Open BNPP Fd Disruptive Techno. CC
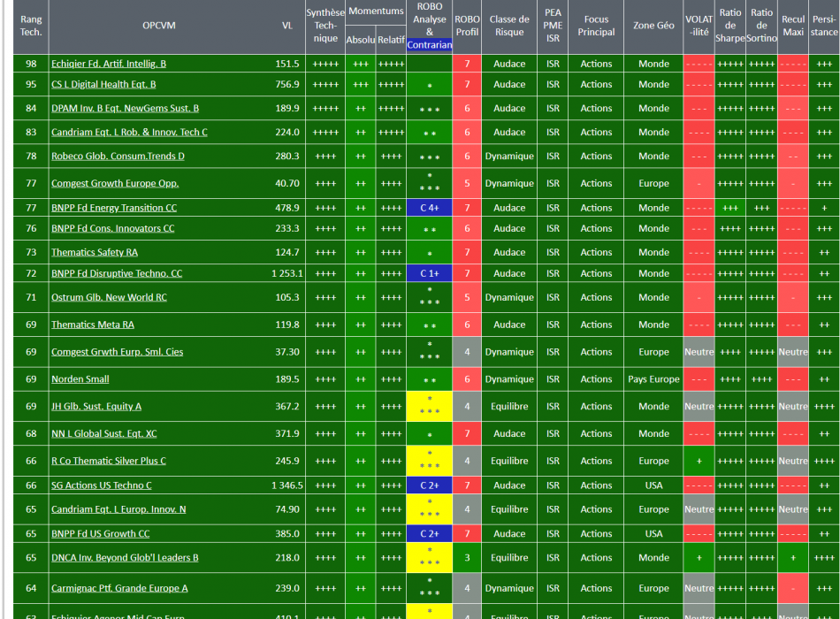840x619 pixels. click(x=117, y=273)
